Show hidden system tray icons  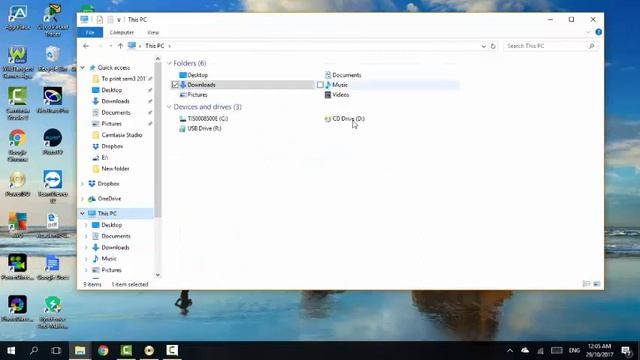click(510, 351)
